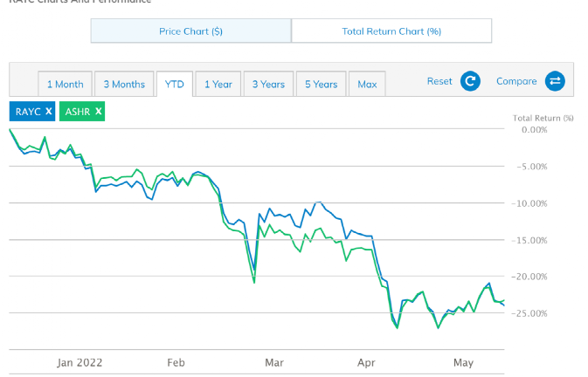Click the -20.00% axis label
The width and height of the screenshot is (588, 377).
[x=529, y=277]
